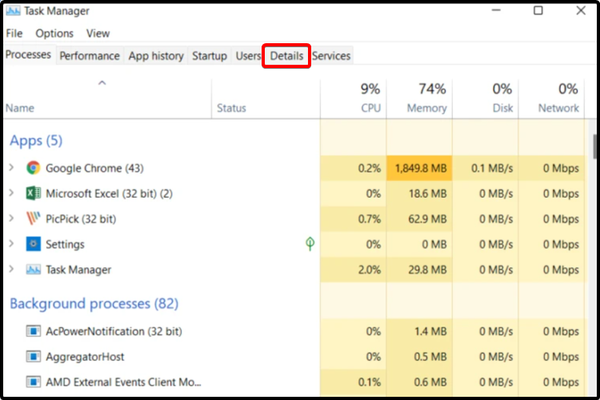600x400 pixels.
Task: Open the Options menu
Action: click(x=54, y=33)
